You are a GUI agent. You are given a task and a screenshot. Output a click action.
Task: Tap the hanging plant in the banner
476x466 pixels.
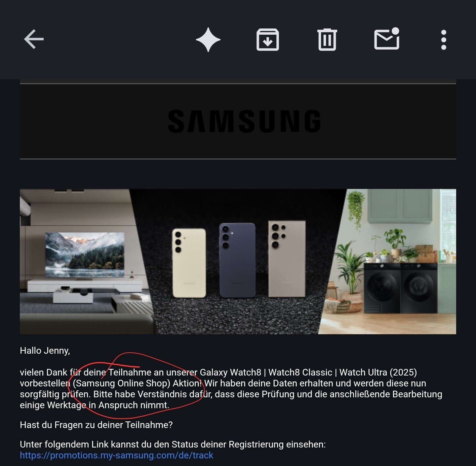pyautogui.click(x=355, y=208)
